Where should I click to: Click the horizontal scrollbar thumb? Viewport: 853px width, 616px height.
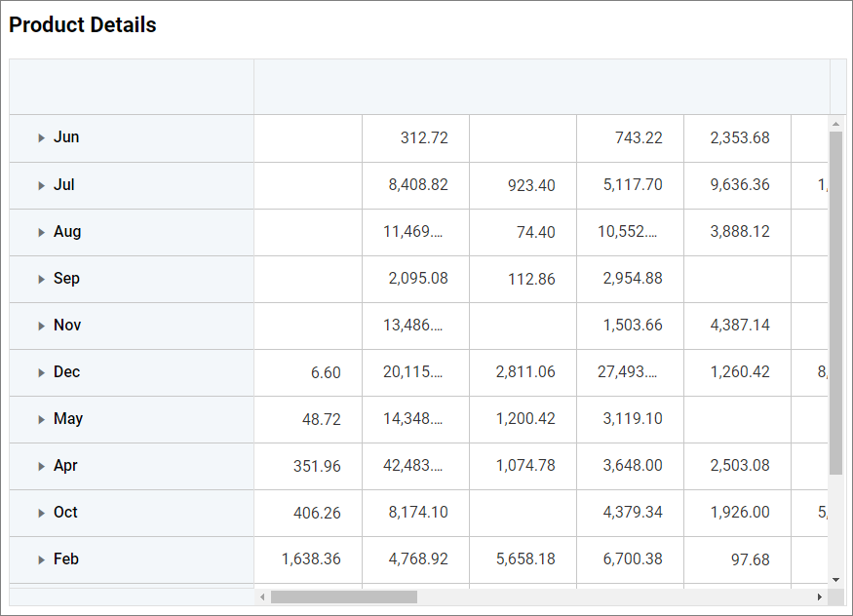coord(343,597)
